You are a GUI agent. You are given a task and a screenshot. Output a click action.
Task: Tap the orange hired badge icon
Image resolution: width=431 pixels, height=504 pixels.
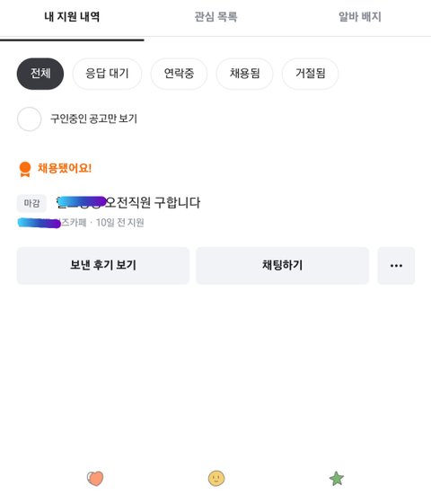[x=25, y=169]
